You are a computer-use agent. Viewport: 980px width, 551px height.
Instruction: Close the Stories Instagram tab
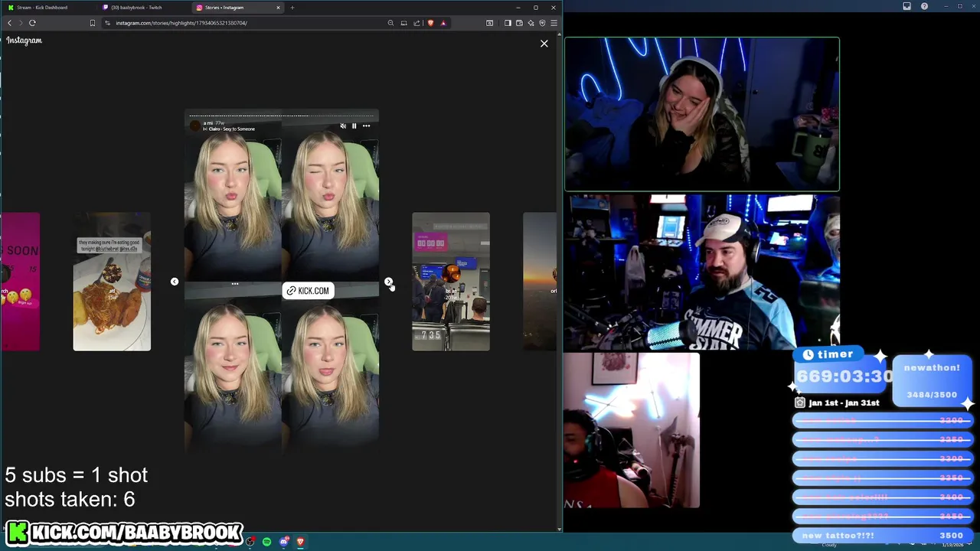tap(278, 8)
